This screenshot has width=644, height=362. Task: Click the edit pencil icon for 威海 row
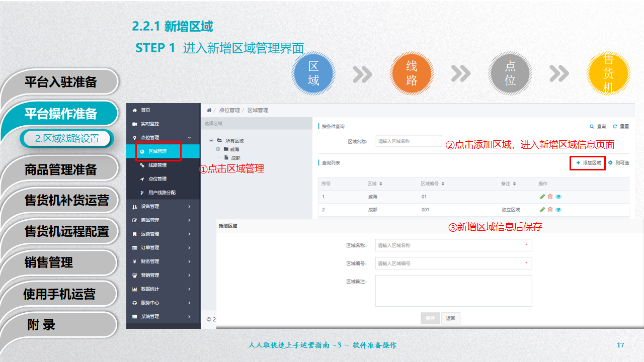pyautogui.click(x=542, y=197)
